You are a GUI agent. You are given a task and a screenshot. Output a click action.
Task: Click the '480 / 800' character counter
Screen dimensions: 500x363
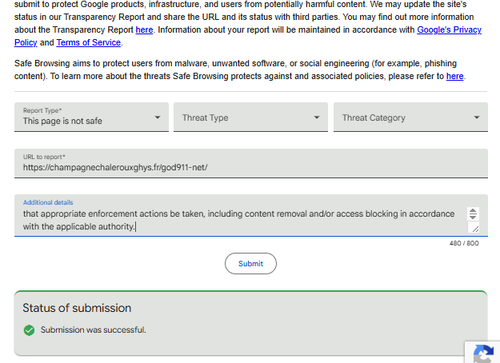coord(464,243)
